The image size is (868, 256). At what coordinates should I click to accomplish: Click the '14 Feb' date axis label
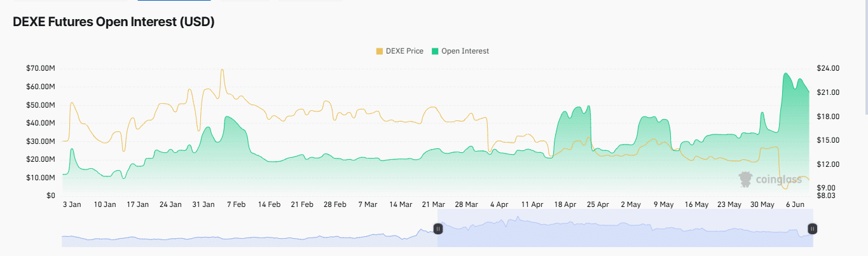pos(269,205)
